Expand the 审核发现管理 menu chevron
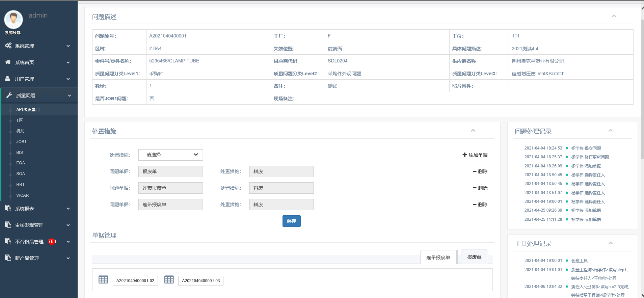644x298 pixels. point(68,225)
